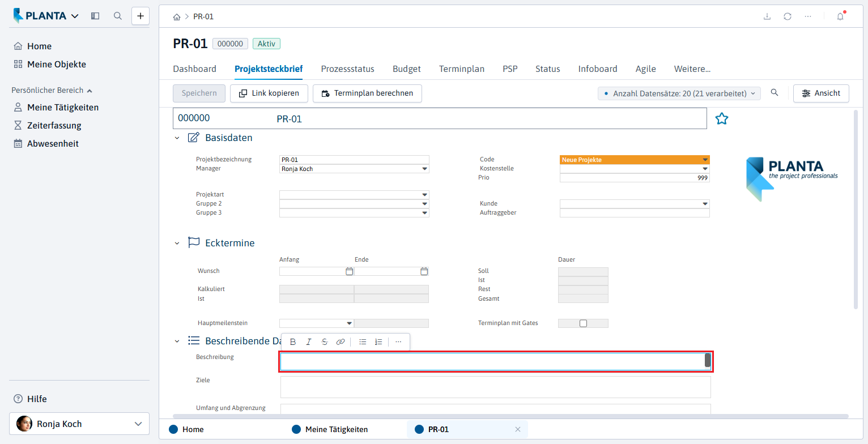Click the Prio field showing 999
The image size is (868, 444).
point(635,178)
